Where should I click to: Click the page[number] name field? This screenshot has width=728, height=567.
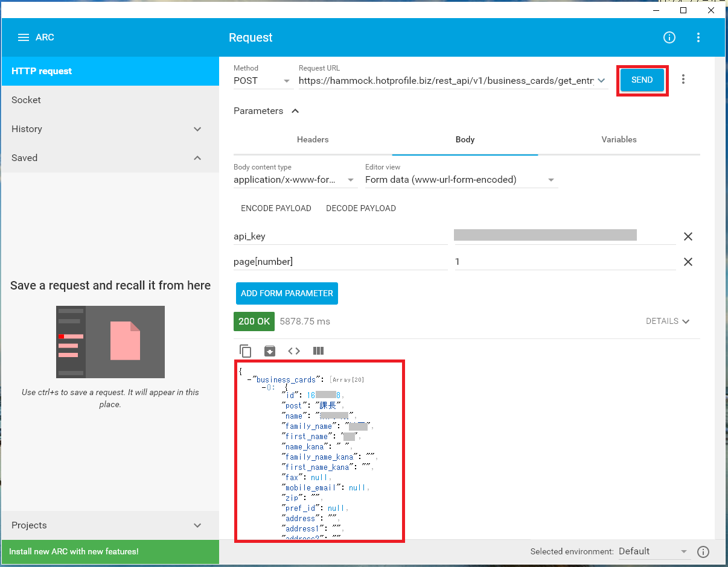[x=340, y=262]
